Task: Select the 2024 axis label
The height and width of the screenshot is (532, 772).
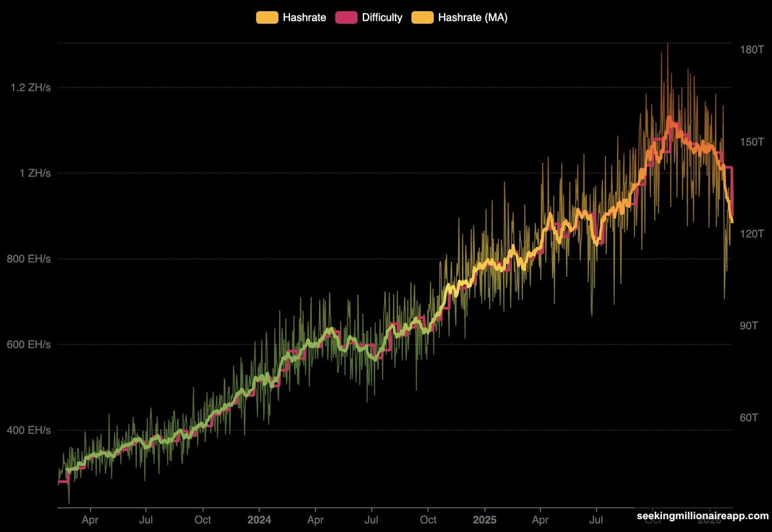Action: pos(259,520)
